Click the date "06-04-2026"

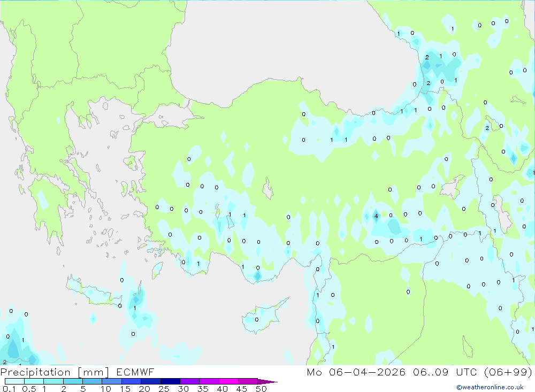coord(367,372)
